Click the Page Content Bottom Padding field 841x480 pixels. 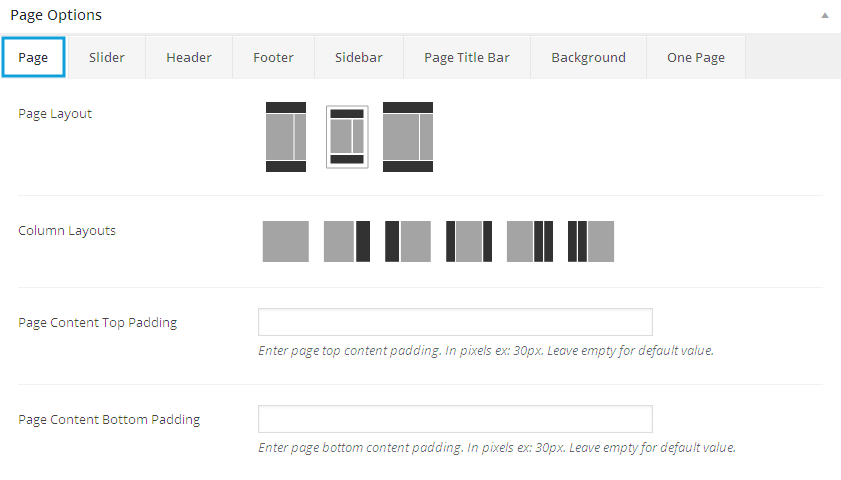coord(455,419)
